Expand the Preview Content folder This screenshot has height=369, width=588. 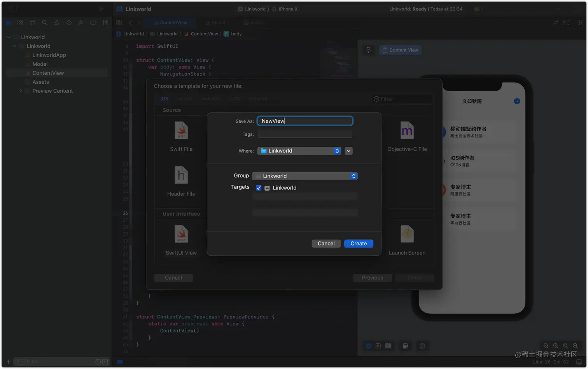pos(21,91)
